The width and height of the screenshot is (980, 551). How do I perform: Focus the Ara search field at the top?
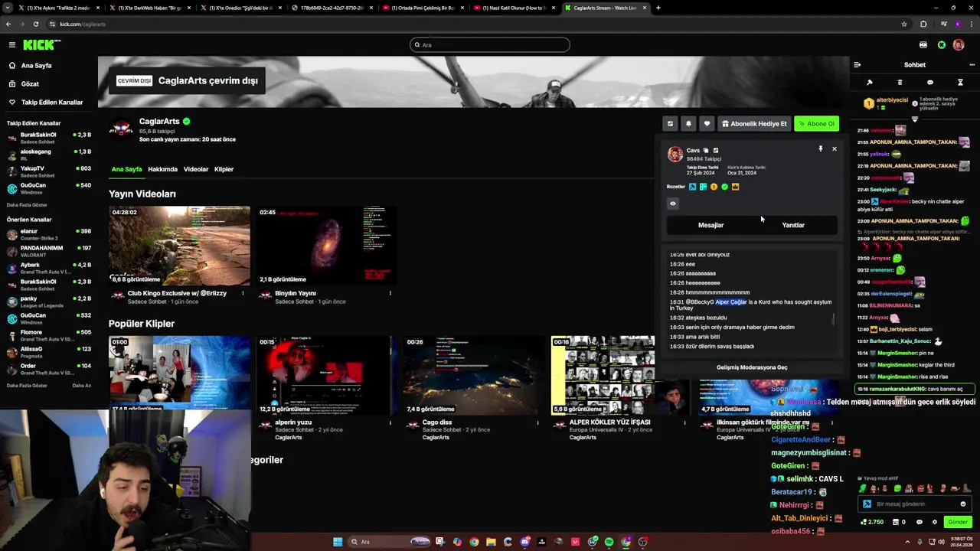(x=490, y=45)
